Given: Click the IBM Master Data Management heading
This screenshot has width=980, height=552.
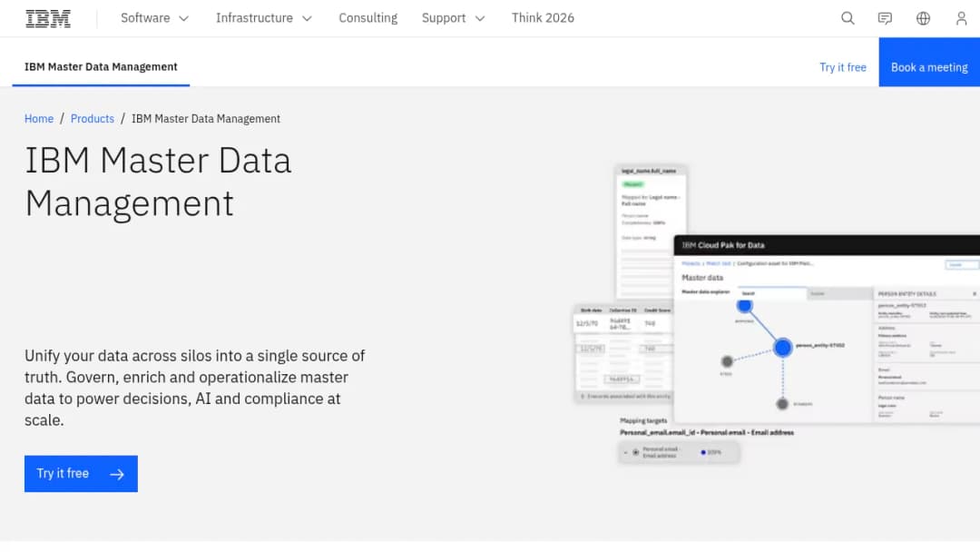Looking at the screenshot, I should [x=158, y=182].
